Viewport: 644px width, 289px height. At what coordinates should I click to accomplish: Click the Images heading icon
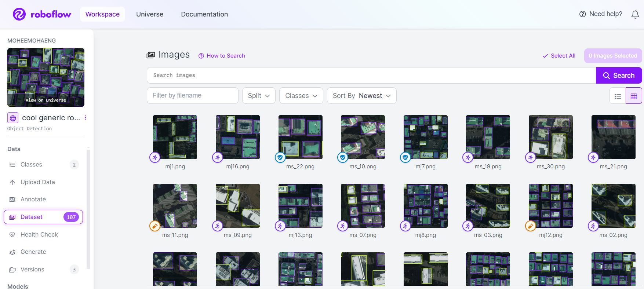pos(151,55)
